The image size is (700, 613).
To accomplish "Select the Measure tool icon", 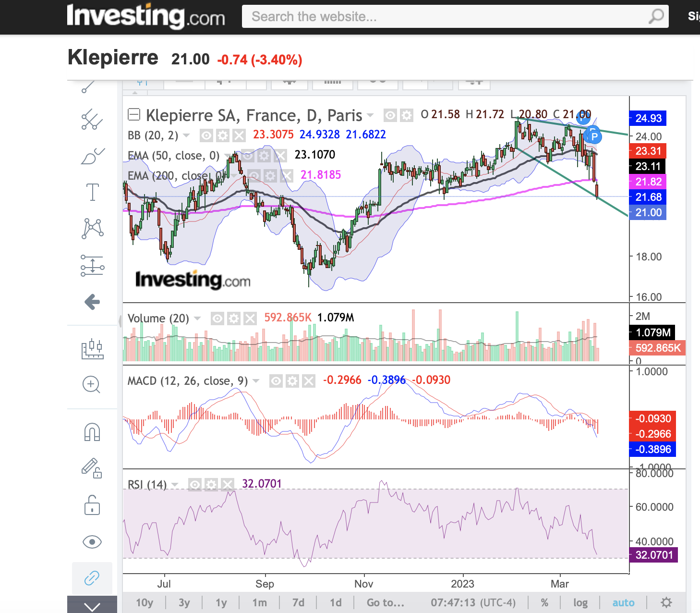I will [x=92, y=349].
